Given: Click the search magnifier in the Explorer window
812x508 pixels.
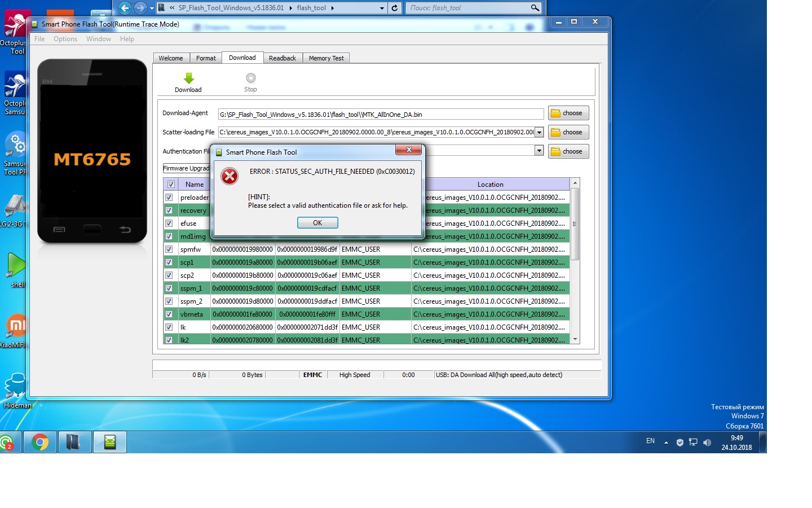Looking at the screenshot, I should tap(535, 8).
